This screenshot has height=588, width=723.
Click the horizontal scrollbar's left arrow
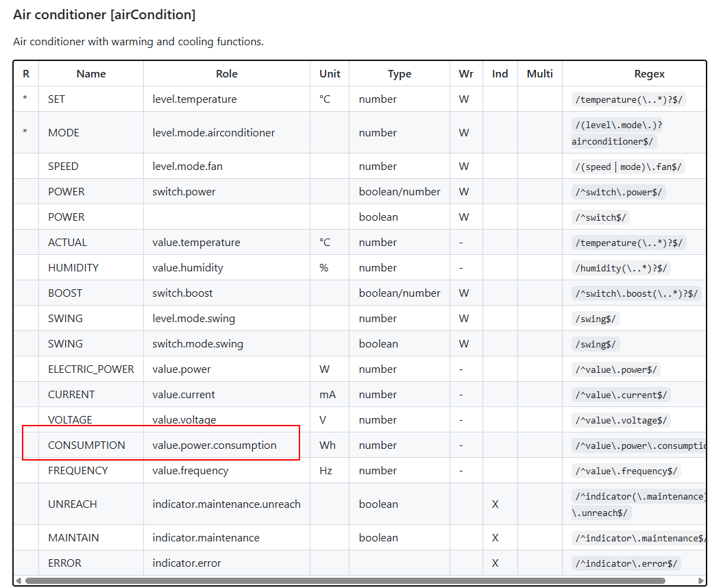(x=19, y=581)
